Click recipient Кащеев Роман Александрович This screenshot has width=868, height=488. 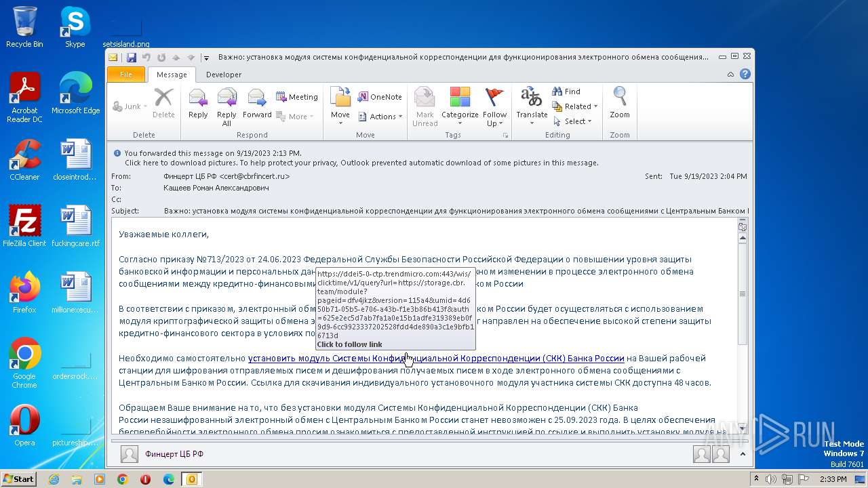coord(216,188)
